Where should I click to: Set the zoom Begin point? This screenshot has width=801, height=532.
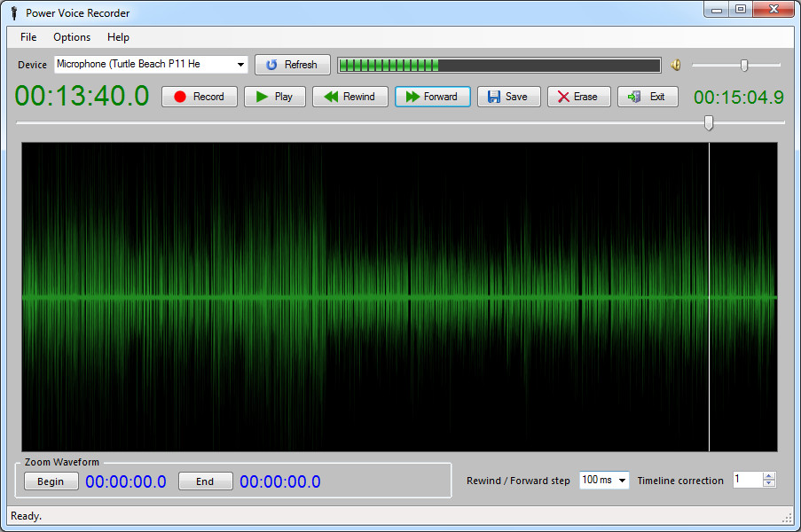tap(51, 481)
